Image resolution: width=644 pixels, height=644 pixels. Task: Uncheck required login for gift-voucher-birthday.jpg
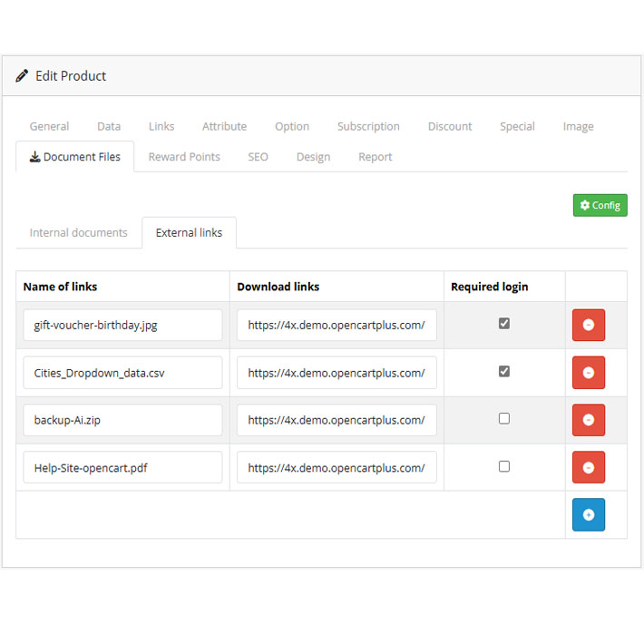coord(504,323)
